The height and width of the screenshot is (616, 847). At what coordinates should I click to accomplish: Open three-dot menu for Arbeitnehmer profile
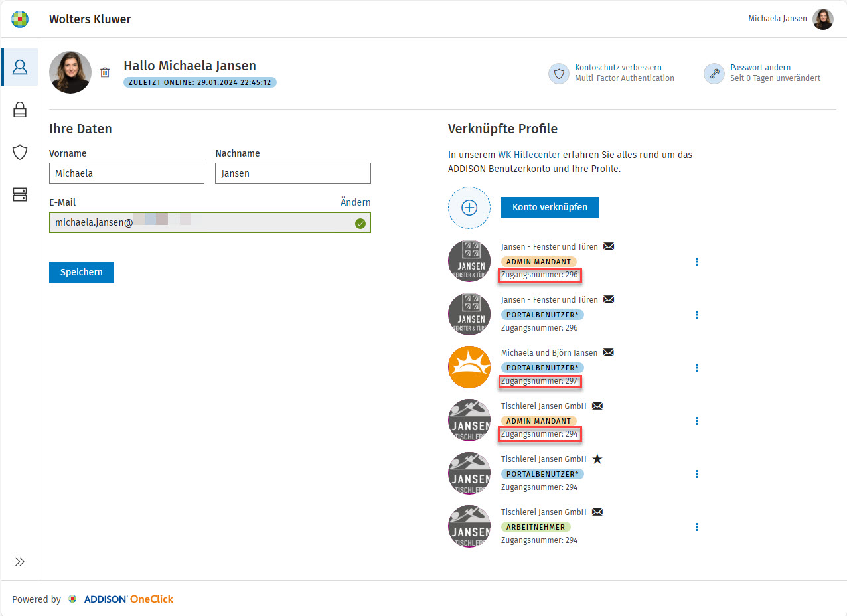click(696, 527)
